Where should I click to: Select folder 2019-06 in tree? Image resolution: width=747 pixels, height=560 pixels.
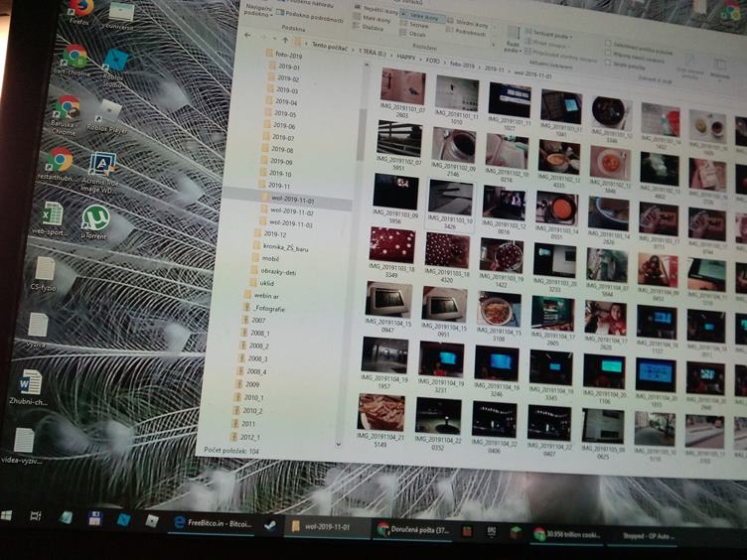[279, 126]
